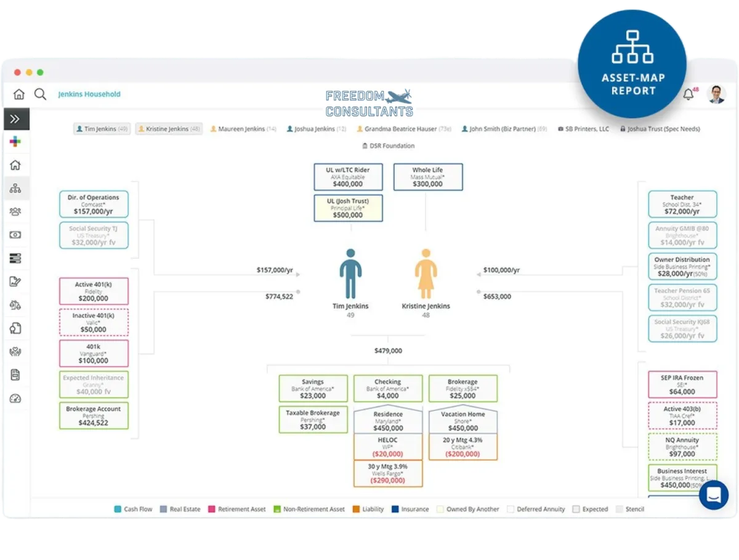Click the hands-with-heart icon in the sidebar
Screen dimensions: 739x560
[x=15, y=352]
